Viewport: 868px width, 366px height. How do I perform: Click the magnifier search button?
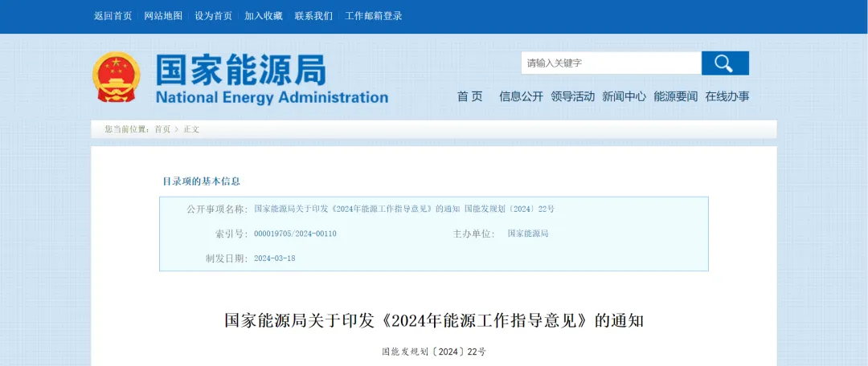point(725,63)
